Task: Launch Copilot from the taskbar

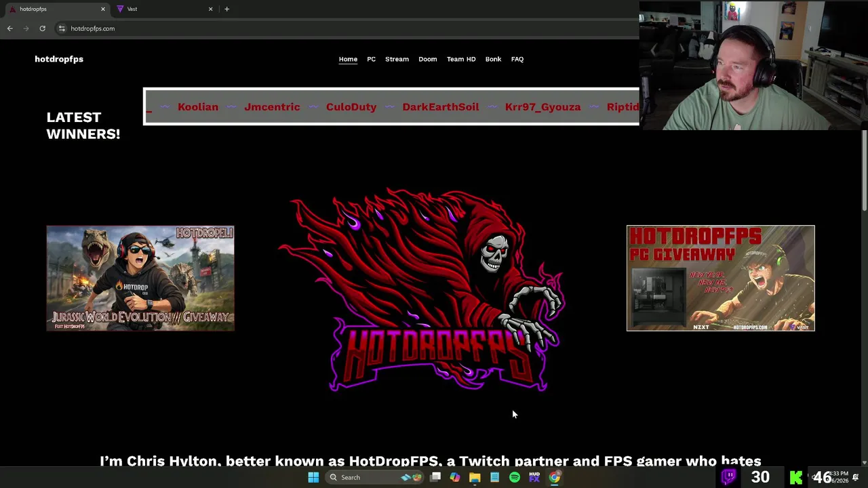Action: [455, 477]
